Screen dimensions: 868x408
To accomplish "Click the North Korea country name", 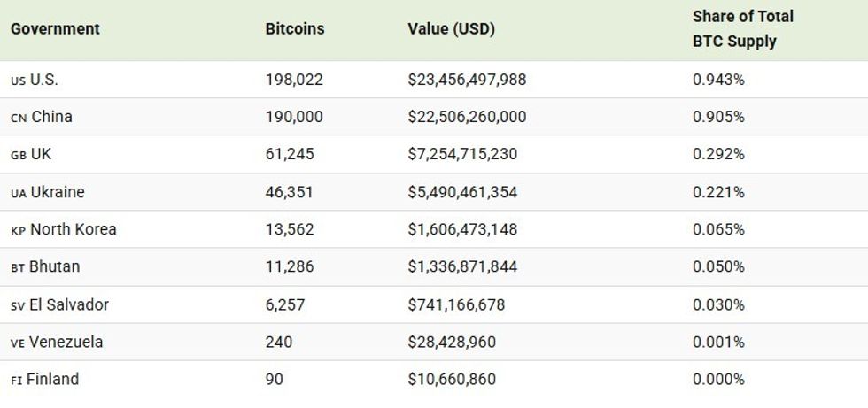I will 74,229.
